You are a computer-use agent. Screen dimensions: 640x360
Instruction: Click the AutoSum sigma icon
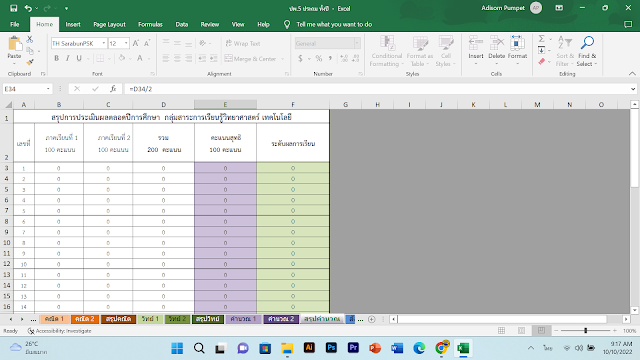point(542,39)
